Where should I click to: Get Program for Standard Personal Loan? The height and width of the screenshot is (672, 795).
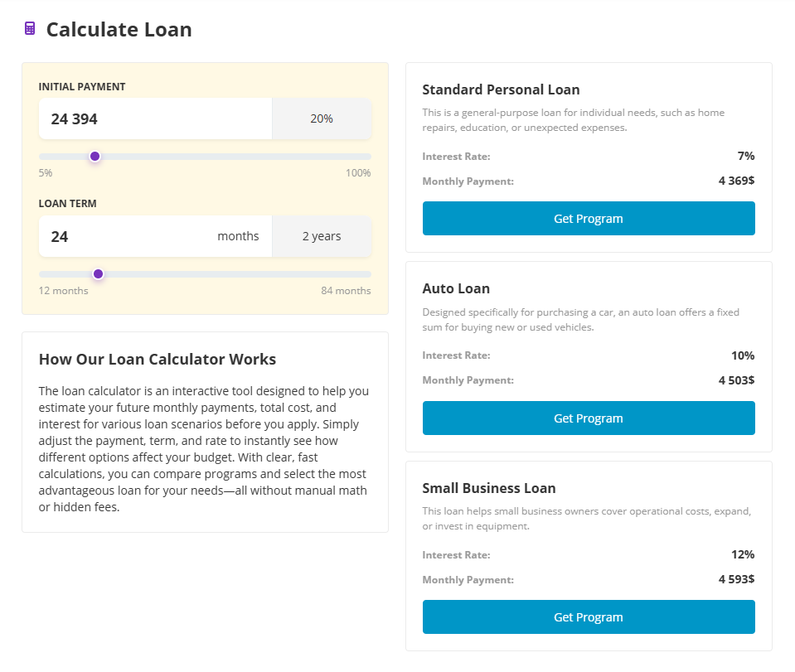click(x=589, y=219)
